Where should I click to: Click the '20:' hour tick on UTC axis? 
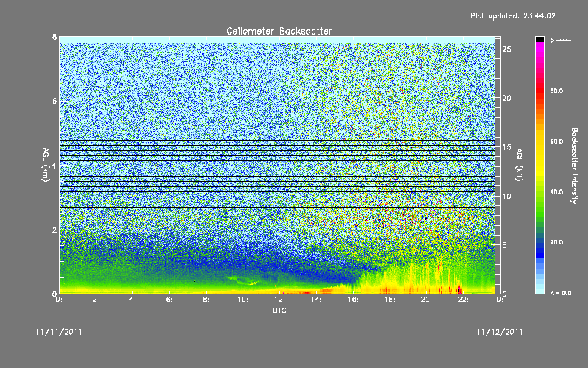(x=427, y=300)
